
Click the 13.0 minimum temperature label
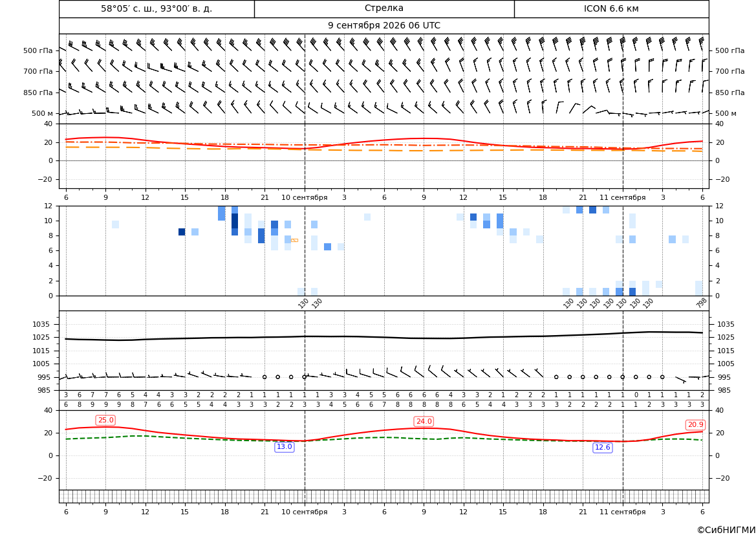(284, 447)
